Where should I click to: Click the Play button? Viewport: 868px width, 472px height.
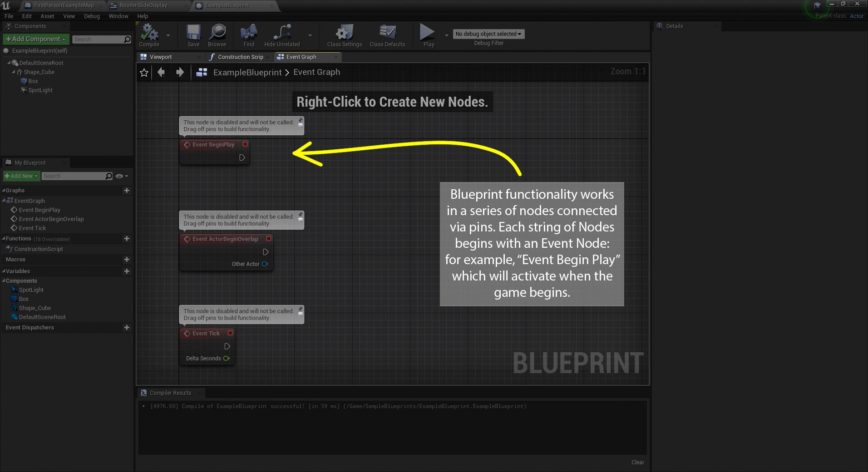coord(428,35)
